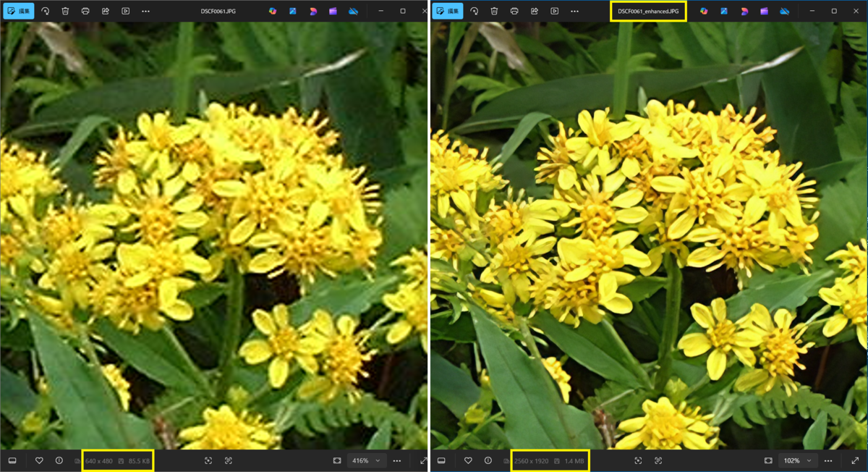Viewport: 868px width, 472px height.
Task: Open Clipchamp icon in DSCF0061_enhanced.JPG window
Action: 765,11
